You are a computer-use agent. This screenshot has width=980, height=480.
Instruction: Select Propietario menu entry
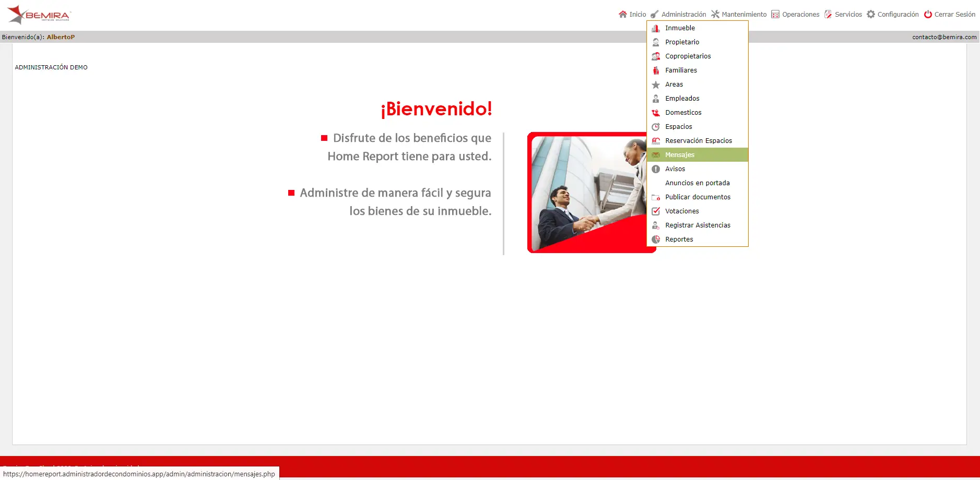(x=698, y=42)
